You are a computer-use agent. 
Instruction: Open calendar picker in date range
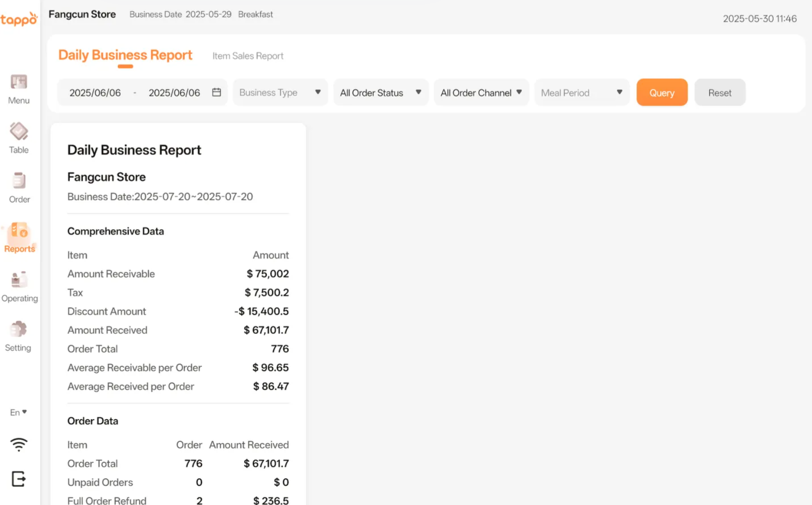pos(217,93)
